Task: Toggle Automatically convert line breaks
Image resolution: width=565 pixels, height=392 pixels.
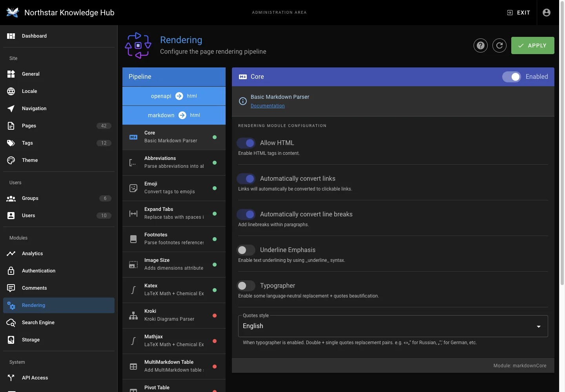Action: click(246, 214)
